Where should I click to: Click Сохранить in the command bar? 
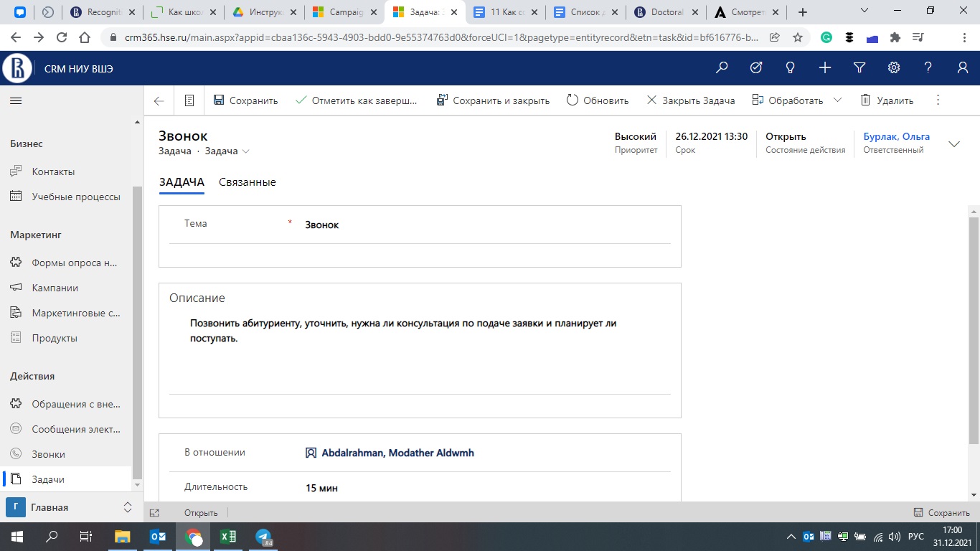(245, 100)
